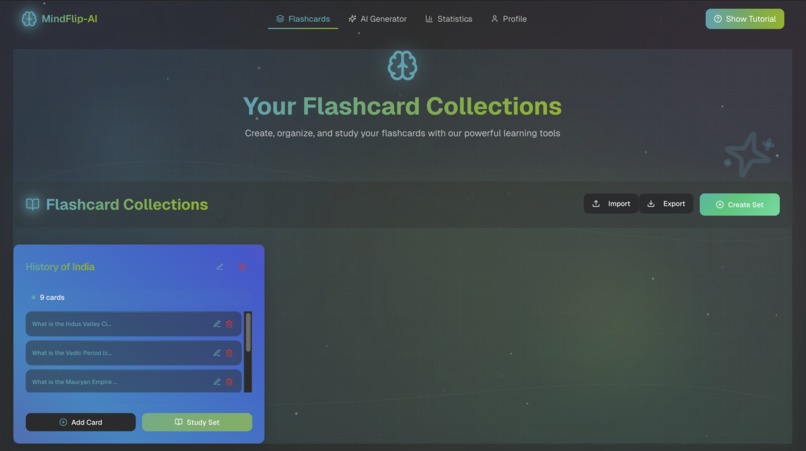Edit the Indus Valley card (pencil icon)
The width and height of the screenshot is (806, 451).
217,324
